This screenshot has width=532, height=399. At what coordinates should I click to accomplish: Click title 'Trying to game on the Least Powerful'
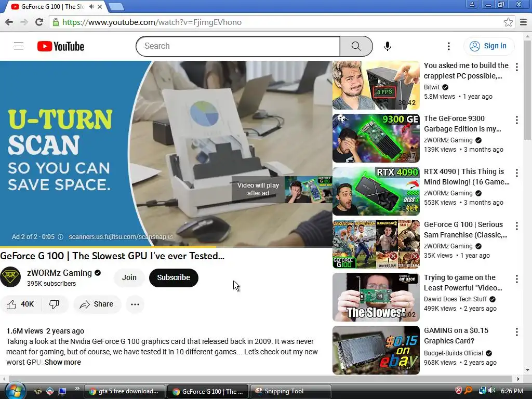463,283
